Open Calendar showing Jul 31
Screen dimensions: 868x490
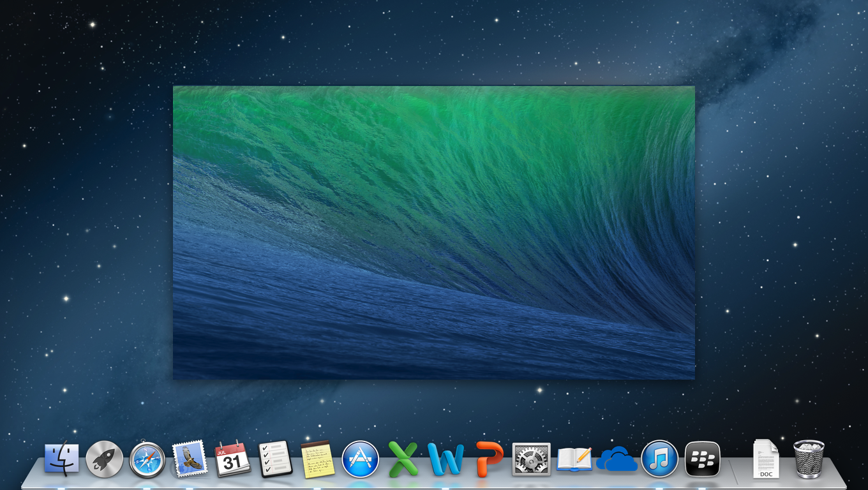click(x=232, y=459)
